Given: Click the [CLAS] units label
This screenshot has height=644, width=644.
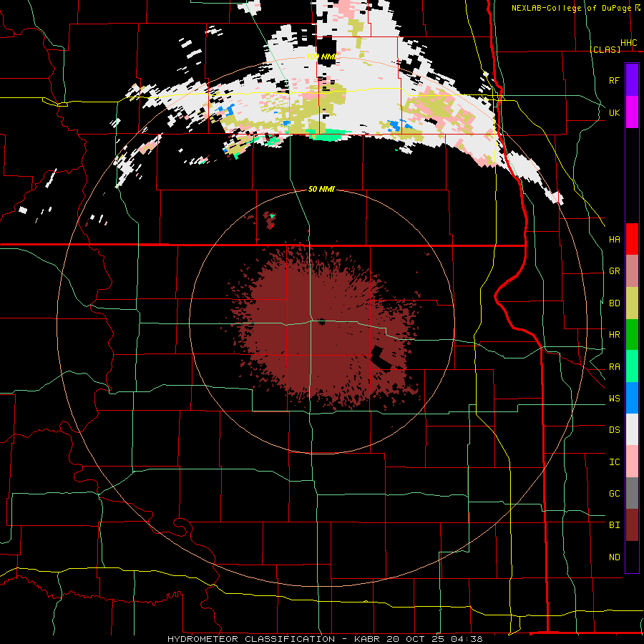Looking at the screenshot, I should [605, 49].
